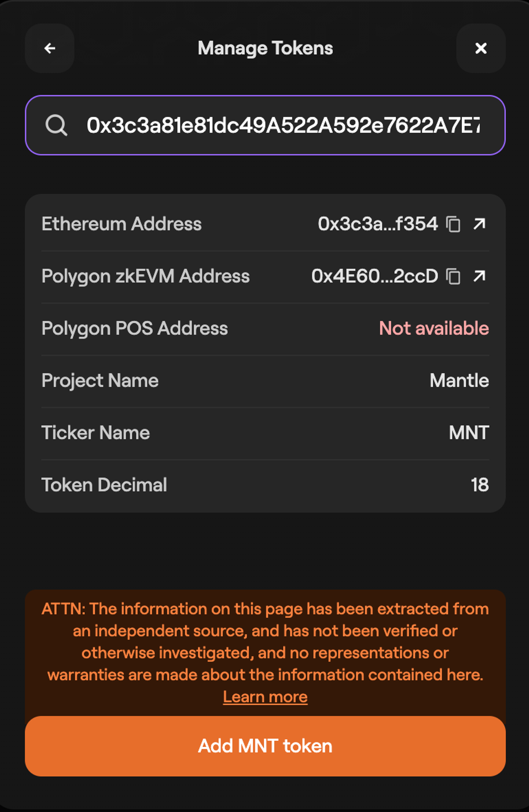The image size is (529, 812).
Task: Click the 0x4E60...2ccD address text
Action: 374,276
